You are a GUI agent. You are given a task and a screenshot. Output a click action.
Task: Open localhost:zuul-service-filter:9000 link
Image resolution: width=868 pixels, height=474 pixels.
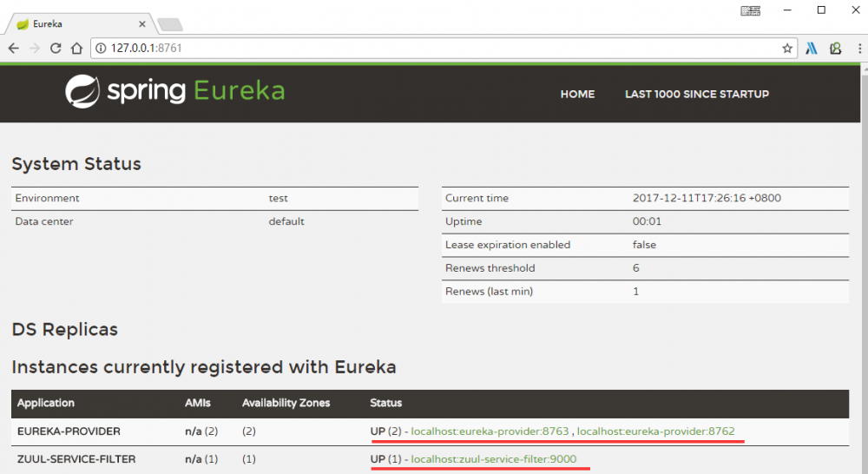pos(493,459)
